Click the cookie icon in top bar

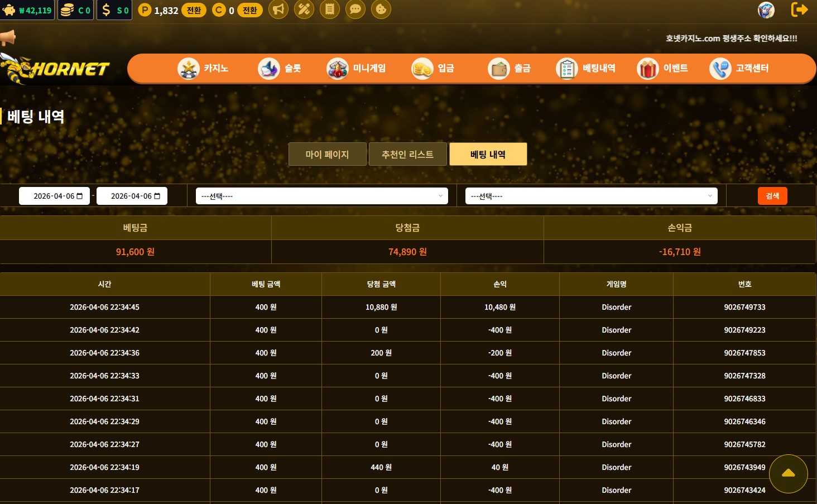pyautogui.click(x=381, y=9)
